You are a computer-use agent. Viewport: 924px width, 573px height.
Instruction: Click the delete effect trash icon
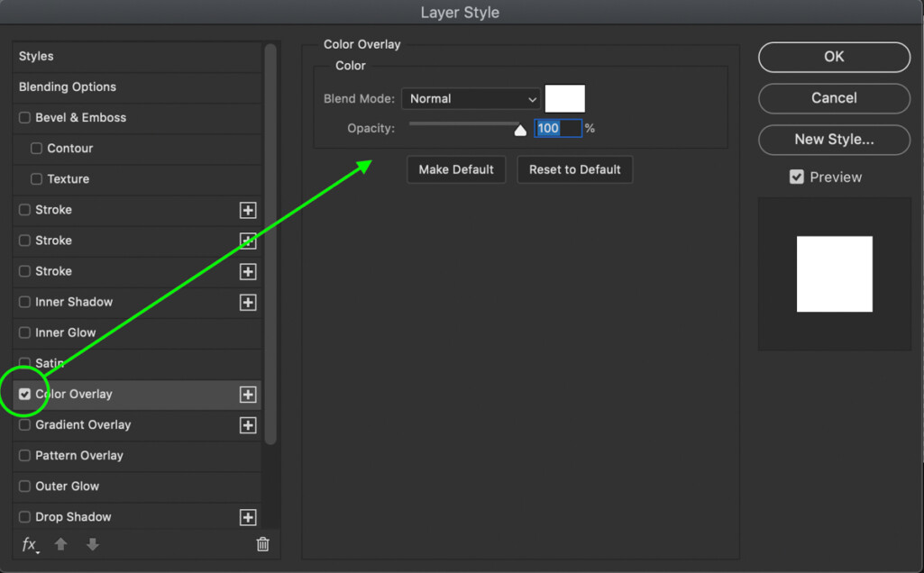coord(262,544)
